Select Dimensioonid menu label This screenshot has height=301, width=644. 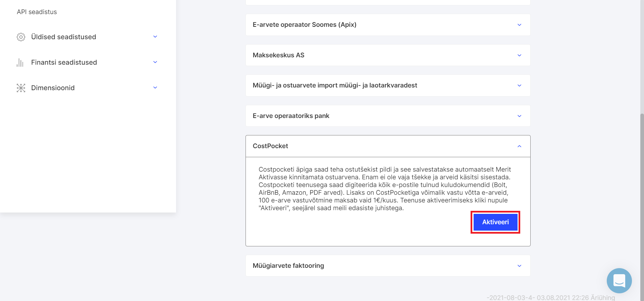[x=53, y=88]
